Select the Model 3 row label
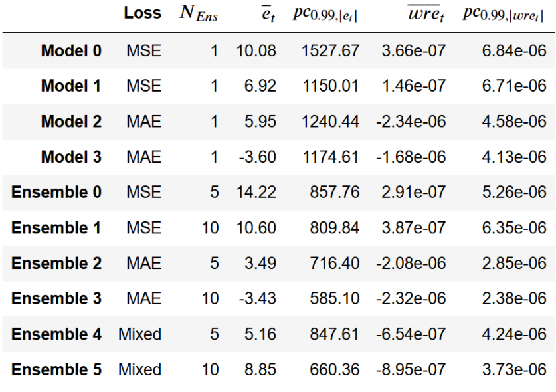Image resolution: width=556 pixels, height=392 pixels. coord(71,157)
